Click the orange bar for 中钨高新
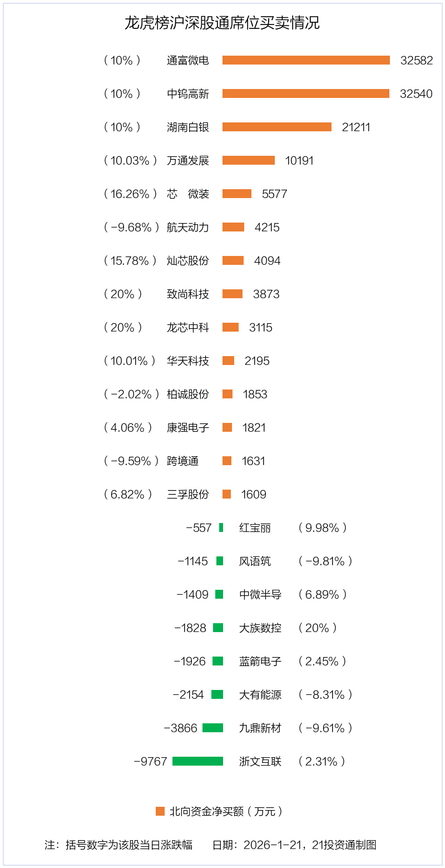 point(306,93)
